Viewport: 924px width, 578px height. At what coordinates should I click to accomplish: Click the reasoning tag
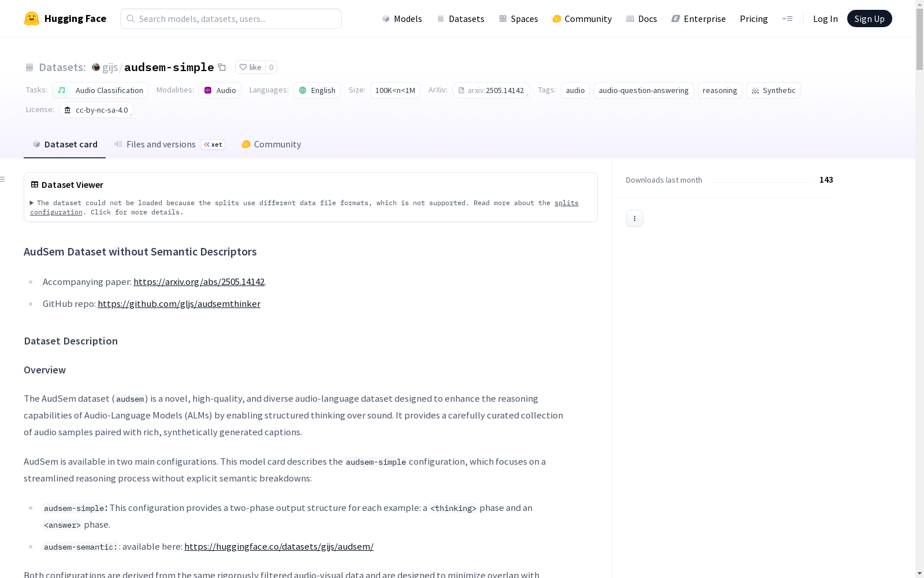click(x=720, y=90)
